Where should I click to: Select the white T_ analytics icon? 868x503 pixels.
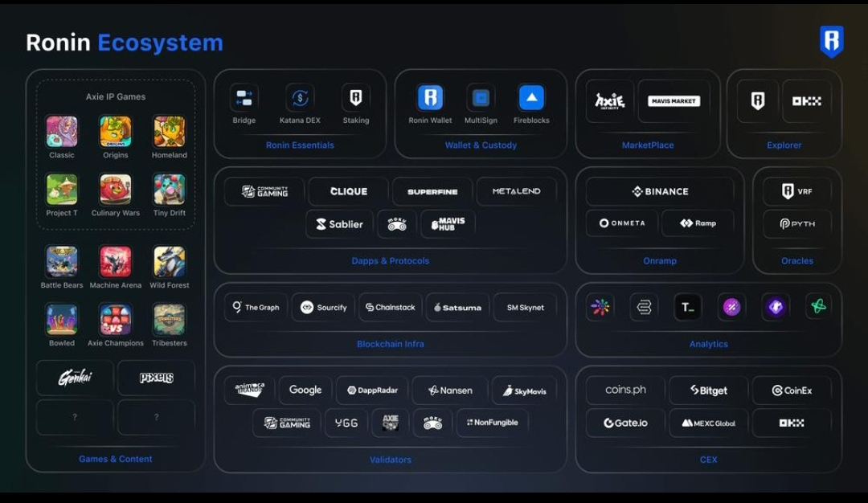click(687, 307)
